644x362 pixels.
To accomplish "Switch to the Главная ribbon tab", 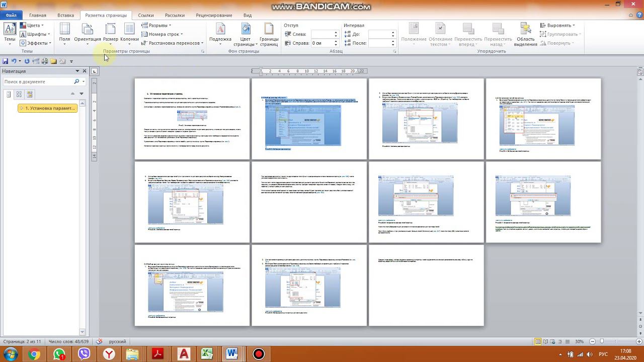I will point(38,16).
